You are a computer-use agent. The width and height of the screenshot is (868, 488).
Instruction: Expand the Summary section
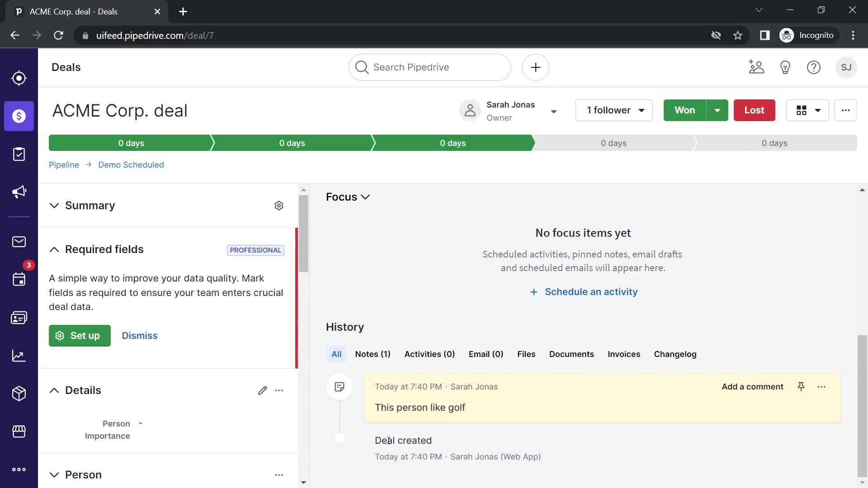(54, 206)
